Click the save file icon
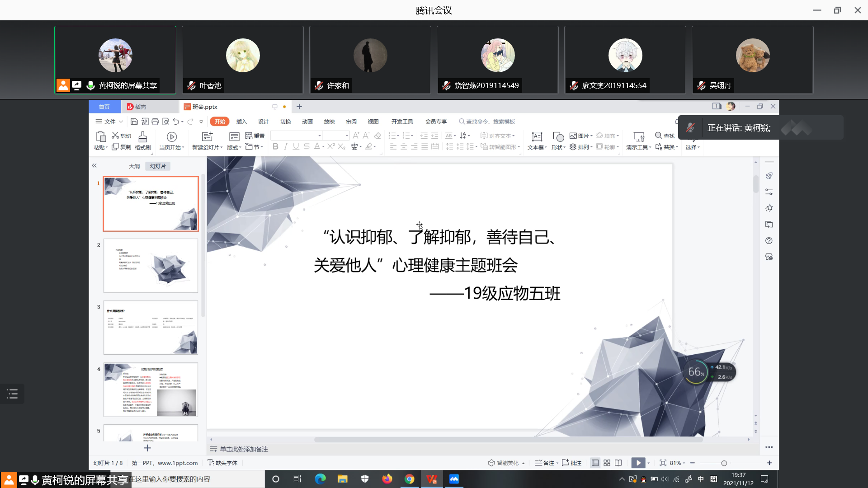868x488 pixels. click(x=134, y=122)
